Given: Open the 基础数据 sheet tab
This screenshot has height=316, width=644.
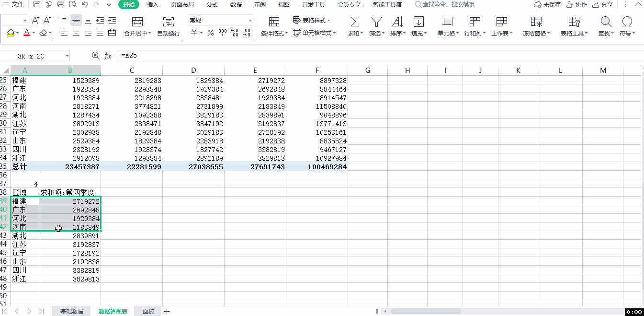Looking at the screenshot, I should click(x=72, y=311).
